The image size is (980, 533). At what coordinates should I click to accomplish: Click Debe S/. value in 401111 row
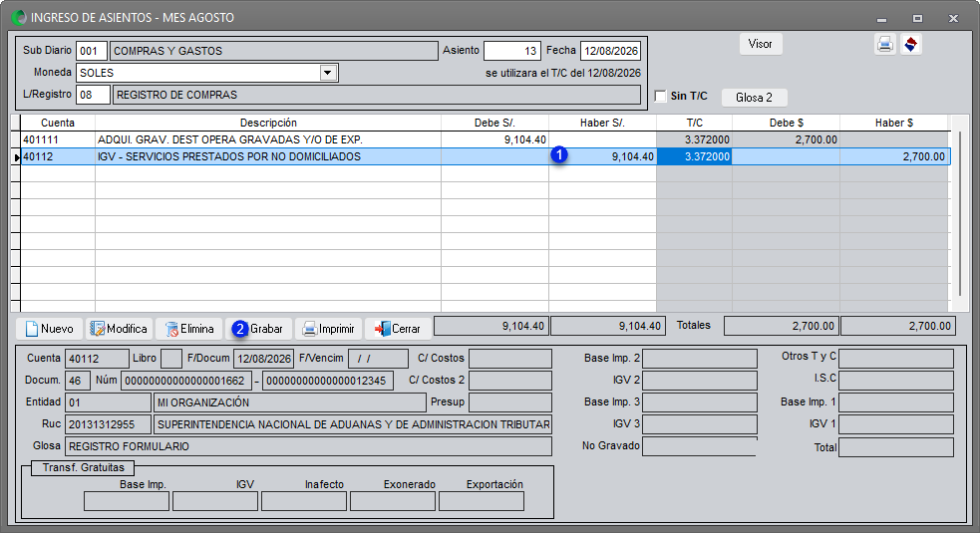coord(495,139)
